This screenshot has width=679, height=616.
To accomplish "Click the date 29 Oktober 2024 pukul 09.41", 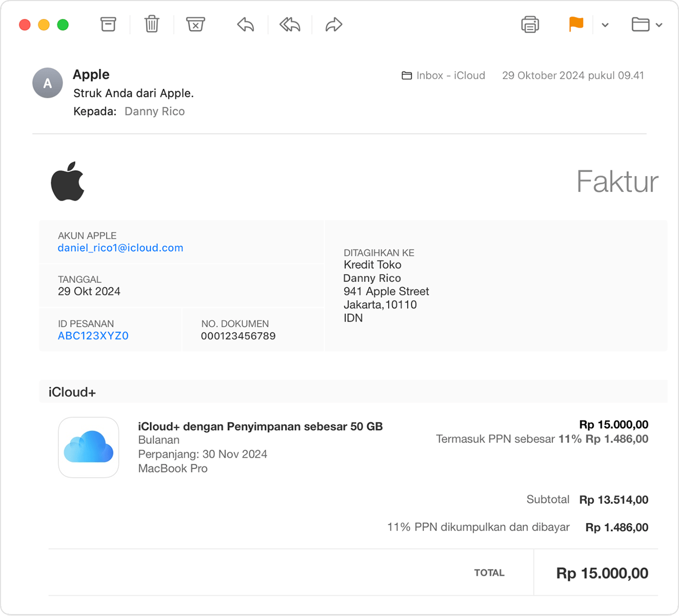I will [573, 76].
